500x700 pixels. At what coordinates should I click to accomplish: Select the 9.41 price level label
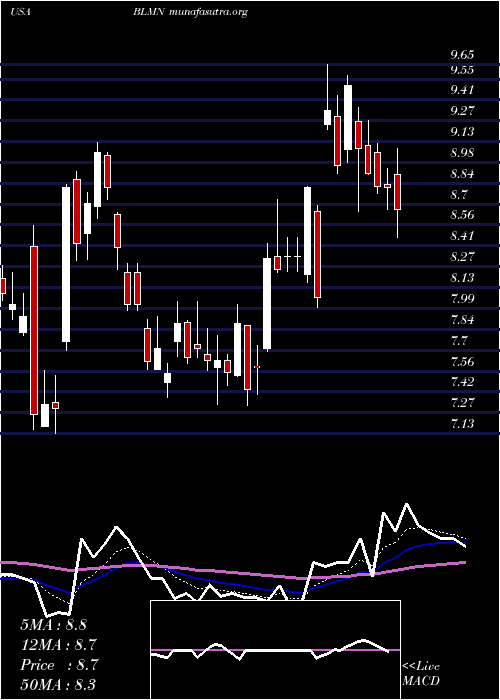[x=462, y=90]
